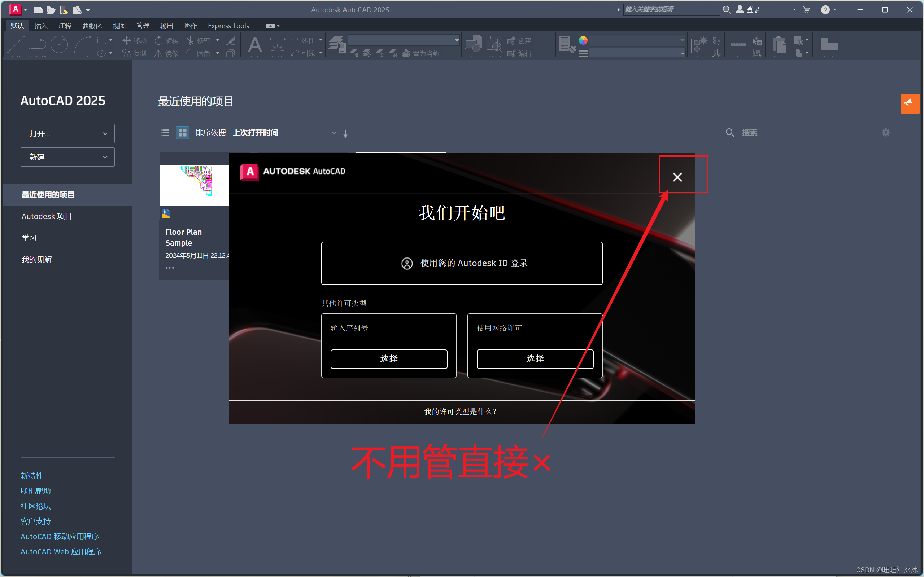The height and width of the screenshot is (577, 924).
Task: Click the recent items settings gear
Action: pos(885,132)
